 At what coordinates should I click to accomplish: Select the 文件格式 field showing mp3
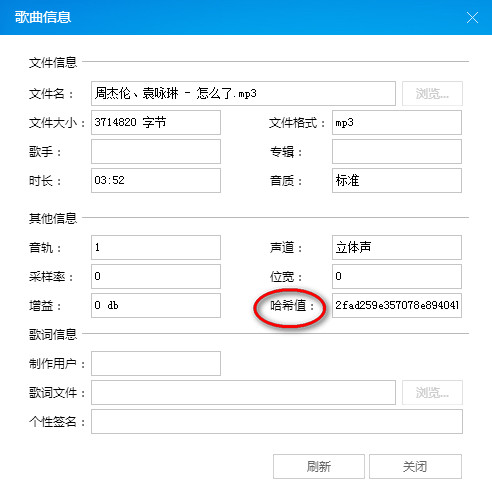pyautogui.click(x=397, y=122)
